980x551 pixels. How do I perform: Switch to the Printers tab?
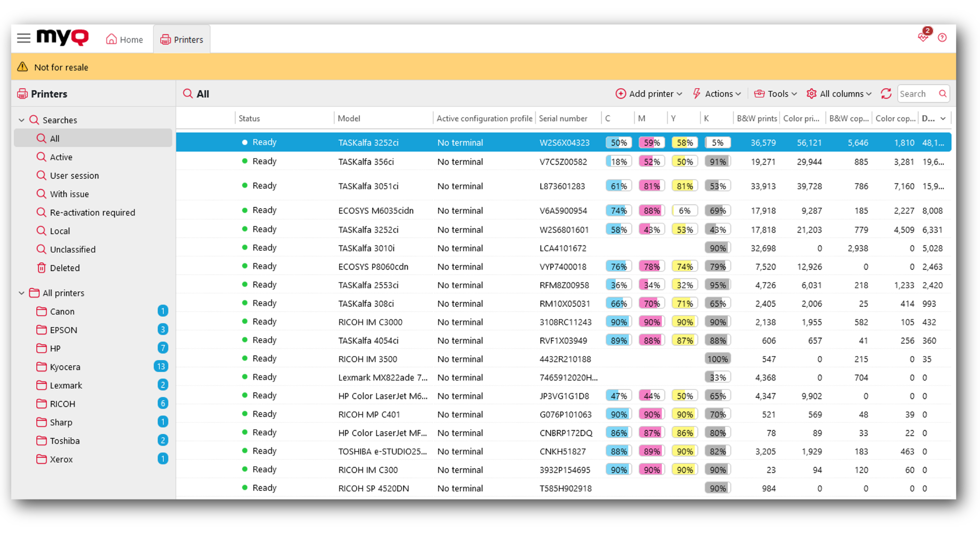point(182,39)
